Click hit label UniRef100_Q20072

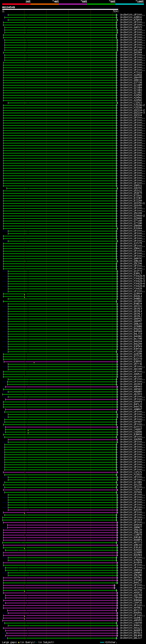131,427
